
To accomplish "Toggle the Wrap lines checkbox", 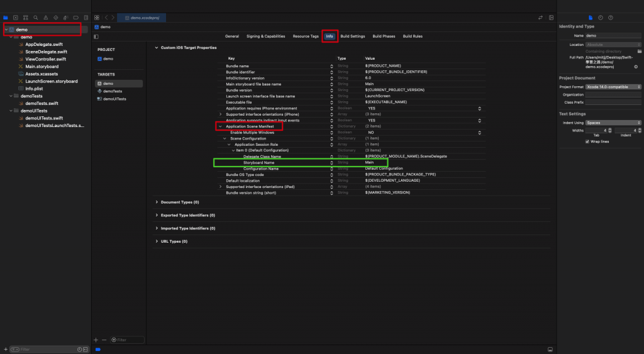I will [587, 141].
